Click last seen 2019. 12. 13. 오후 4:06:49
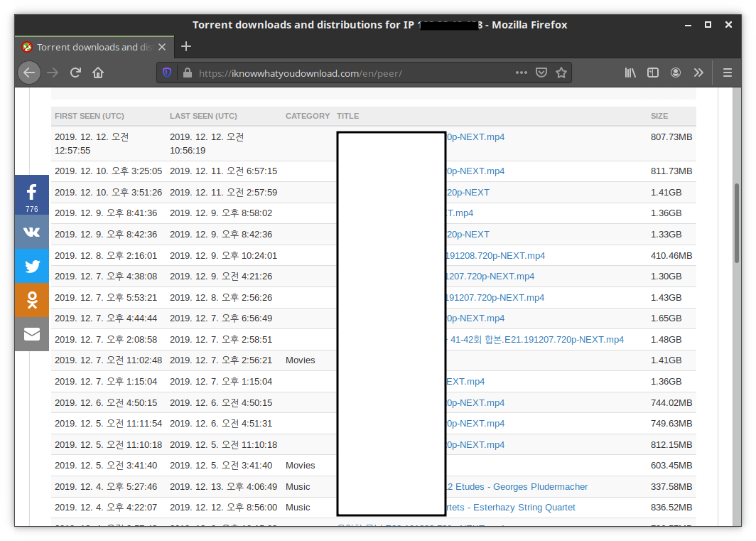The image size is (756, 541). tap(223, 487)
